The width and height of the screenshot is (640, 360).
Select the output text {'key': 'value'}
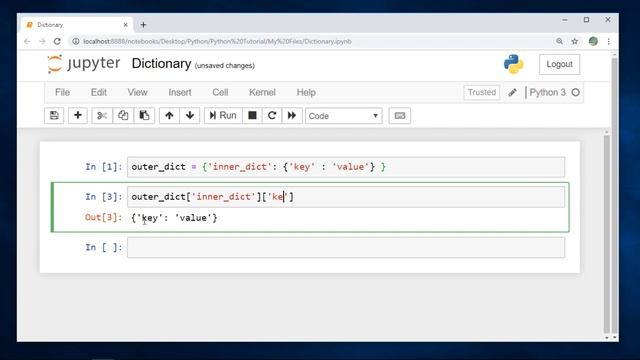pyautogui.click(x=174, y=218)
